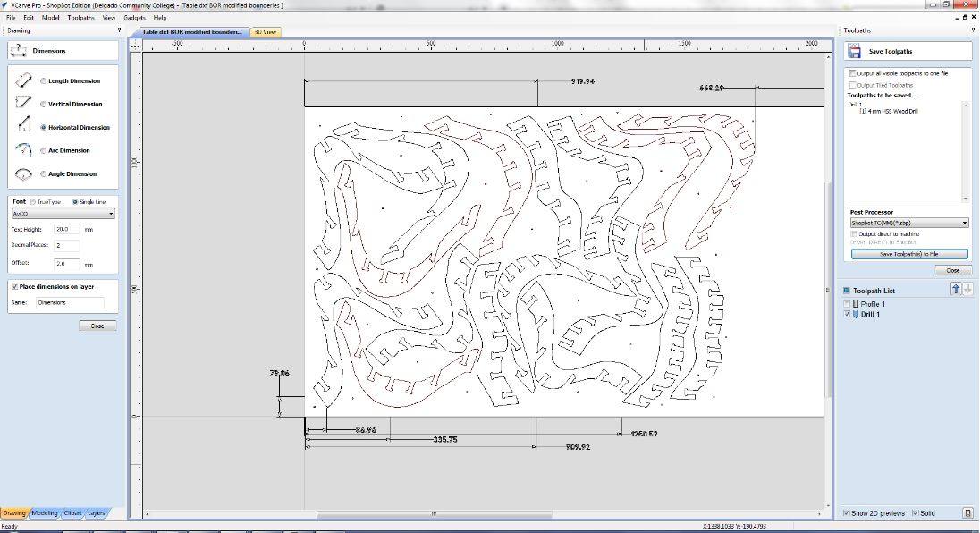Click the horizontal scrollbar of the drawing view
Image resolution: width=980 pixels, height=533 pixels.
pyautogui.click(x=434, y=514)
